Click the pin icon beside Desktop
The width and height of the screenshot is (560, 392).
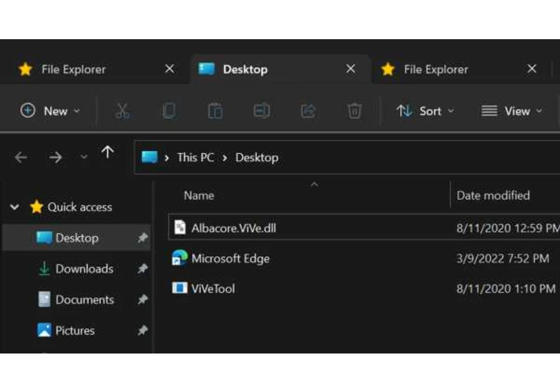coord(143,238)
